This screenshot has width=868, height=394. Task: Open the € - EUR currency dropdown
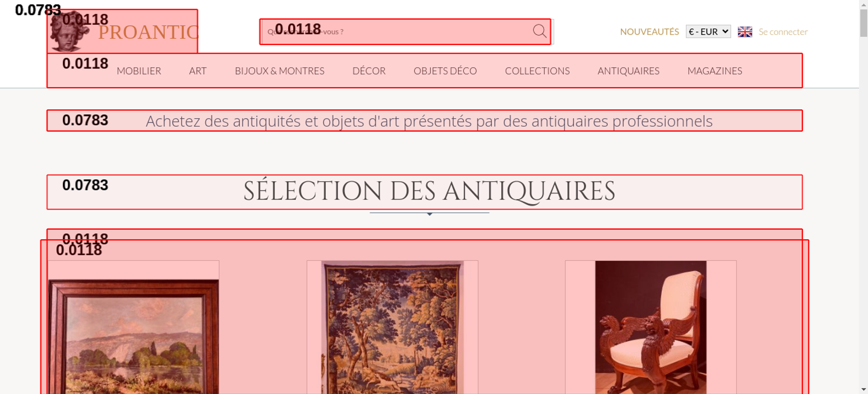coord(708,32)
